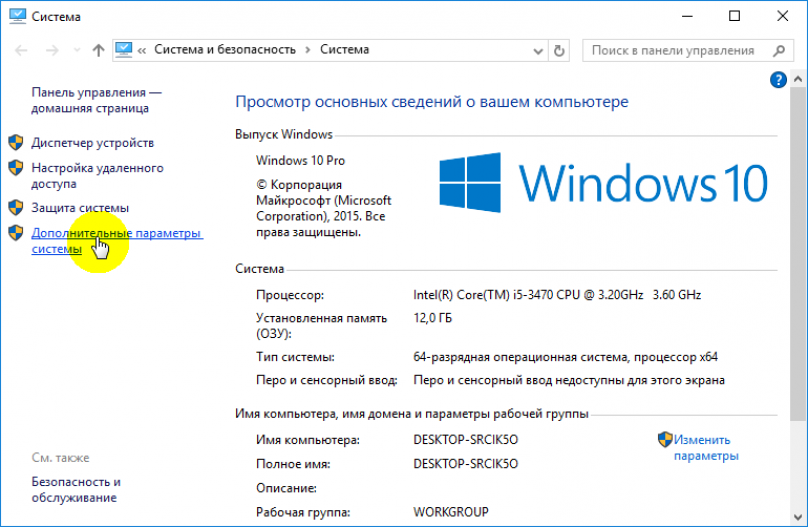Viewport: 808px width, 527px height.
Task: Open Диспетчер устройств link
Action: tap(93, 143)
